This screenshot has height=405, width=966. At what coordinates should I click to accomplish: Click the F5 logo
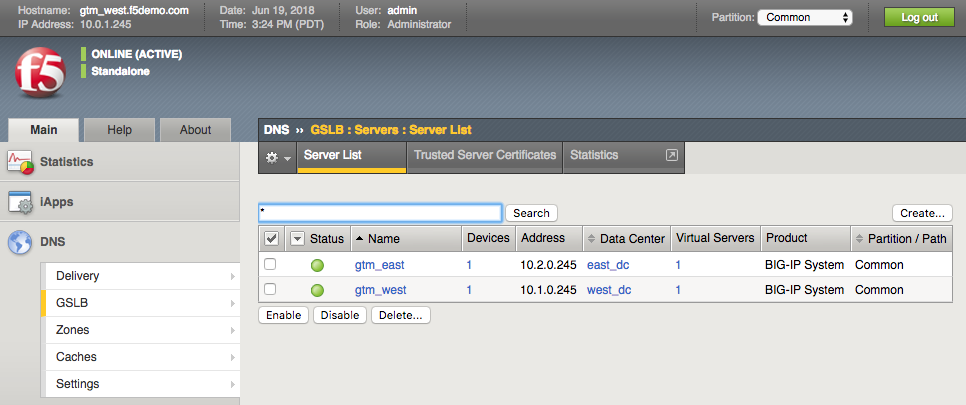pos(40,75)
